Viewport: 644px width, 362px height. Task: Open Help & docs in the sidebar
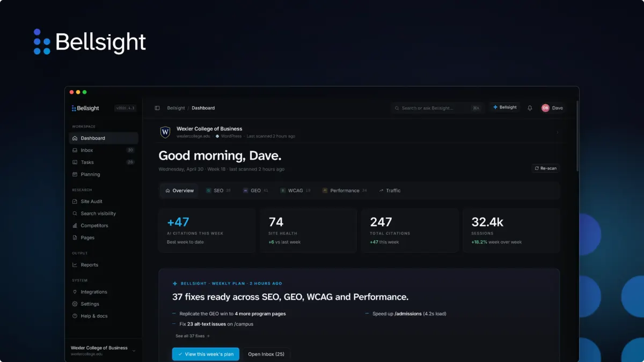[103, 316]
